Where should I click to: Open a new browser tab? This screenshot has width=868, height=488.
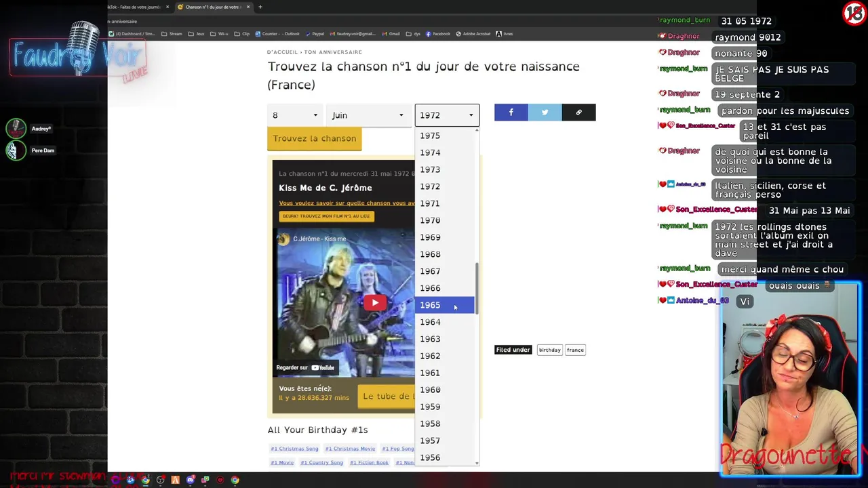[x=260, y=7]
